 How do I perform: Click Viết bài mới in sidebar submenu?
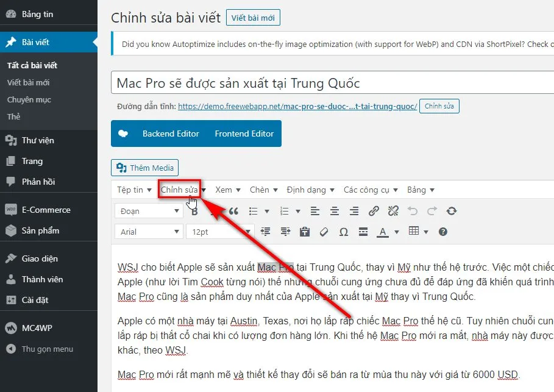tap(28, 82)
